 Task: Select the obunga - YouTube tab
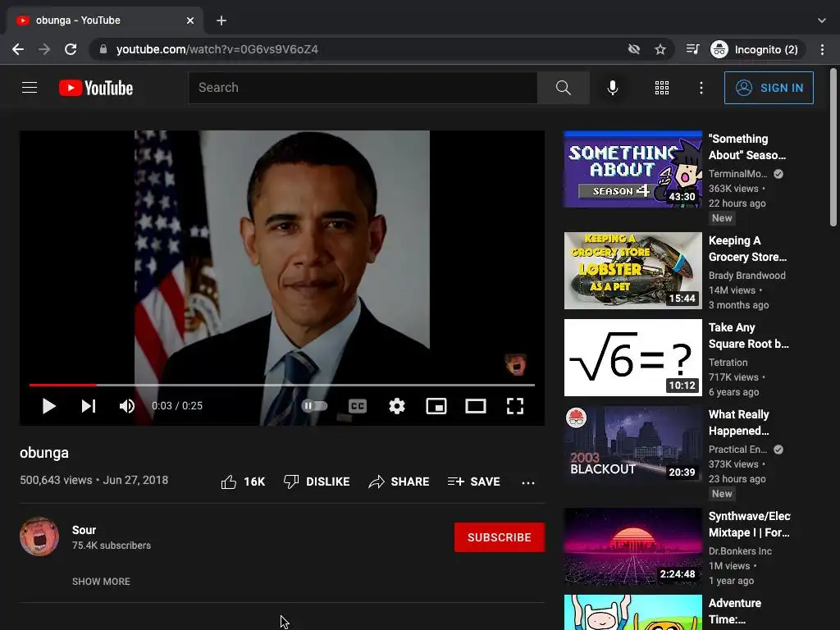pyautogui.click(x=105, y=21)
